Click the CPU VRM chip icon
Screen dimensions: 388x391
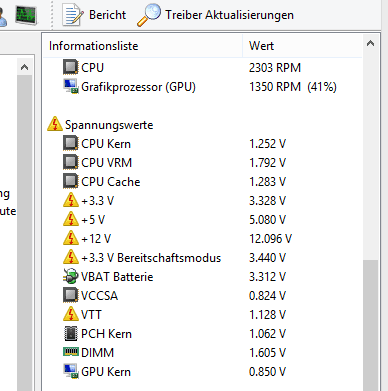[71, 162]
